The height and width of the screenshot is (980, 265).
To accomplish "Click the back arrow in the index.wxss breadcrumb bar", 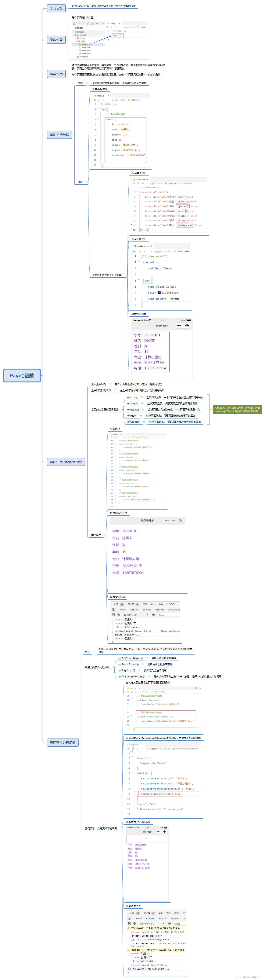I will [145, 251].
